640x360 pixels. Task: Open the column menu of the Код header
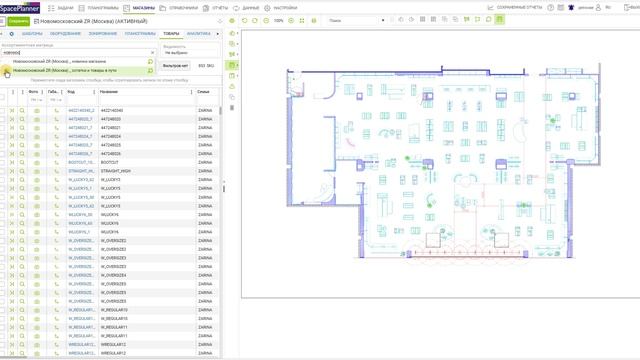click(94, 92)
